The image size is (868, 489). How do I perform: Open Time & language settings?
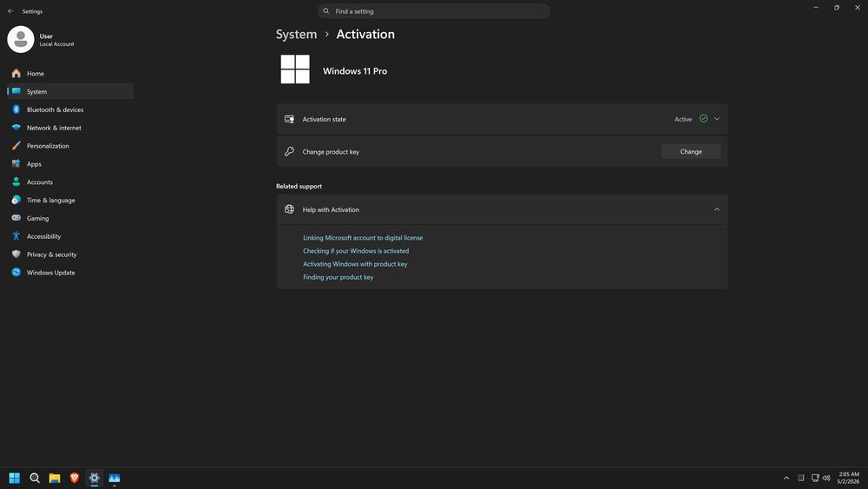[70, 200]
